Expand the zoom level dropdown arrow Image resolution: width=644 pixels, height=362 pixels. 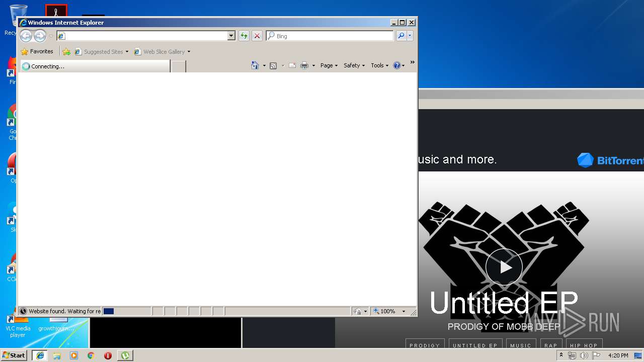404,312
